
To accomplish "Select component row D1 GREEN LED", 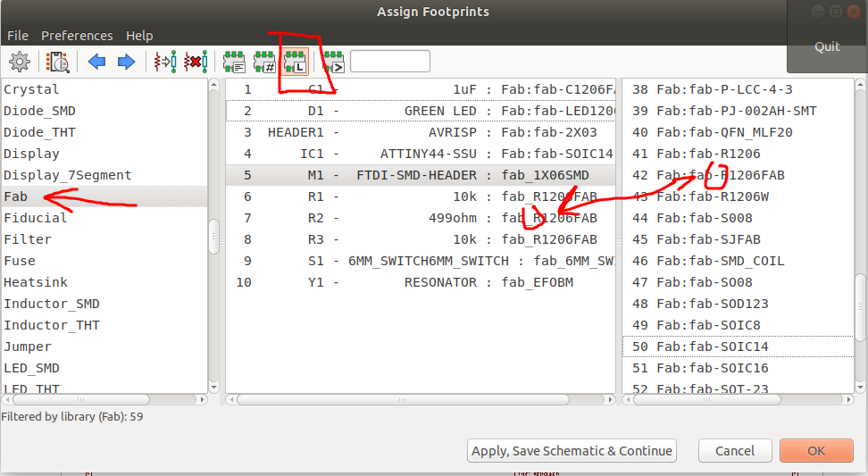I will 421,111.
